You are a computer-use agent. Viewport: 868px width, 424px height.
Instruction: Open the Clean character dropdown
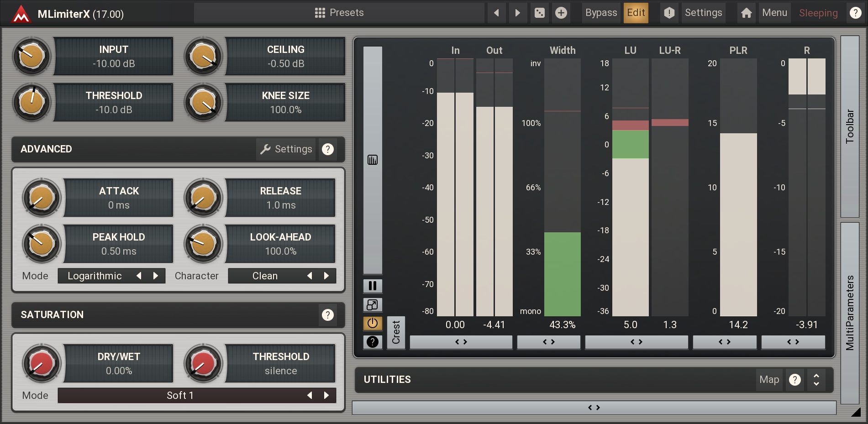265,276
